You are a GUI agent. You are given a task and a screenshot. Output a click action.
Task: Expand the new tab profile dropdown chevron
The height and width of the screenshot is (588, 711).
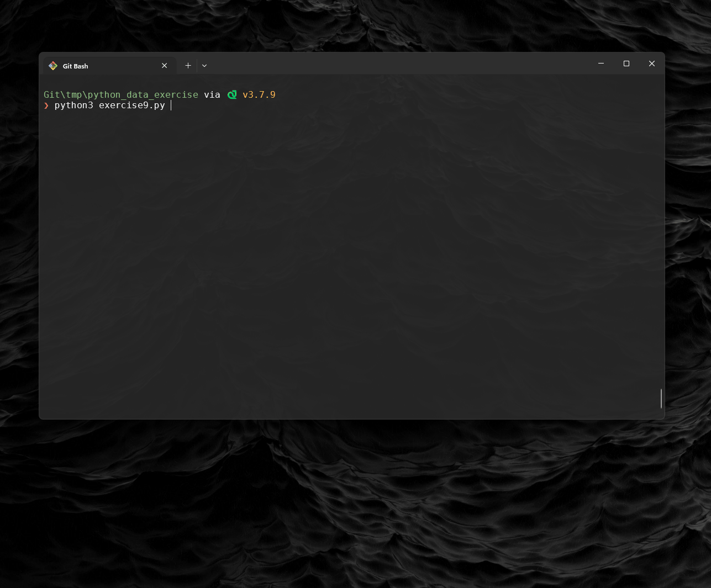point(204,66)
